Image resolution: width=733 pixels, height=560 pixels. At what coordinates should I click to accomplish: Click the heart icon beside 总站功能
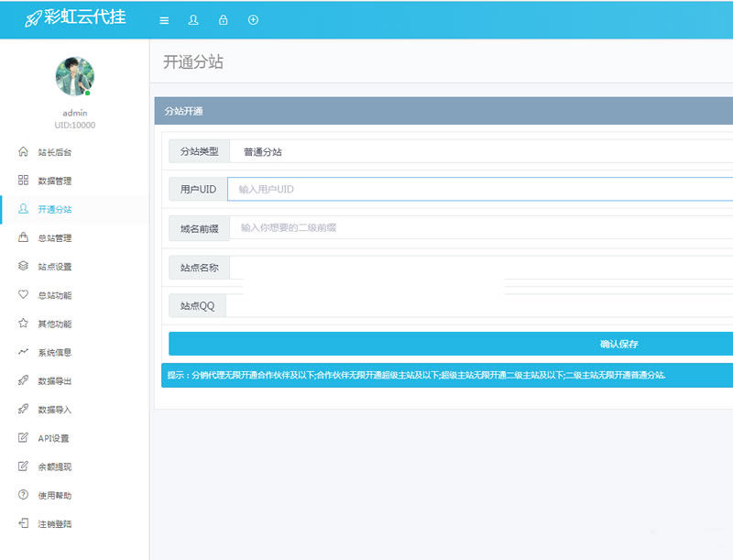point(23,294)
